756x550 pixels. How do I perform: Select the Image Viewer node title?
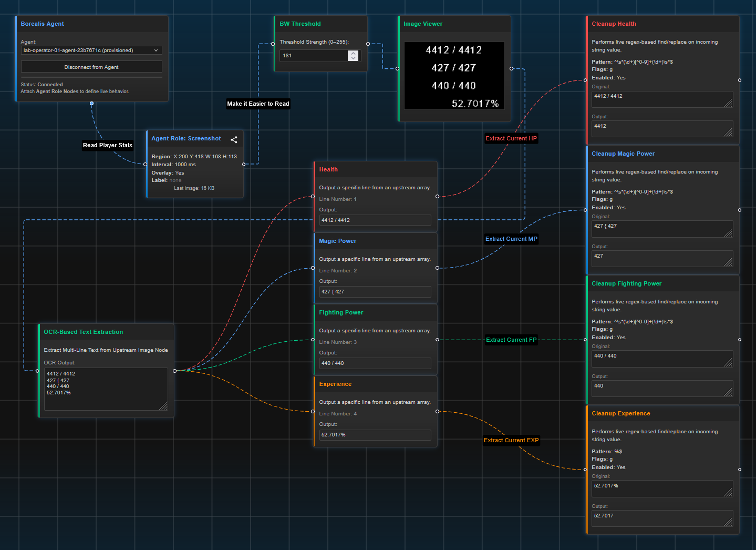pyautogui.click(x=423, y=24)
